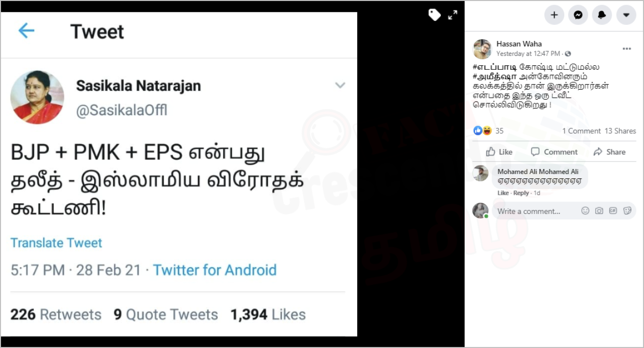Add a GIF to the comment

[613, 211]
